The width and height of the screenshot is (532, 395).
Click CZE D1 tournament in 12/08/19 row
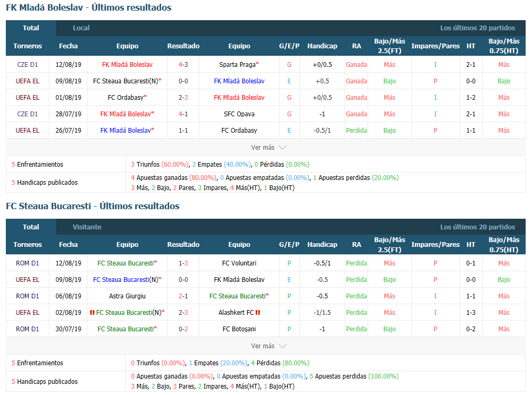point(28,65)
